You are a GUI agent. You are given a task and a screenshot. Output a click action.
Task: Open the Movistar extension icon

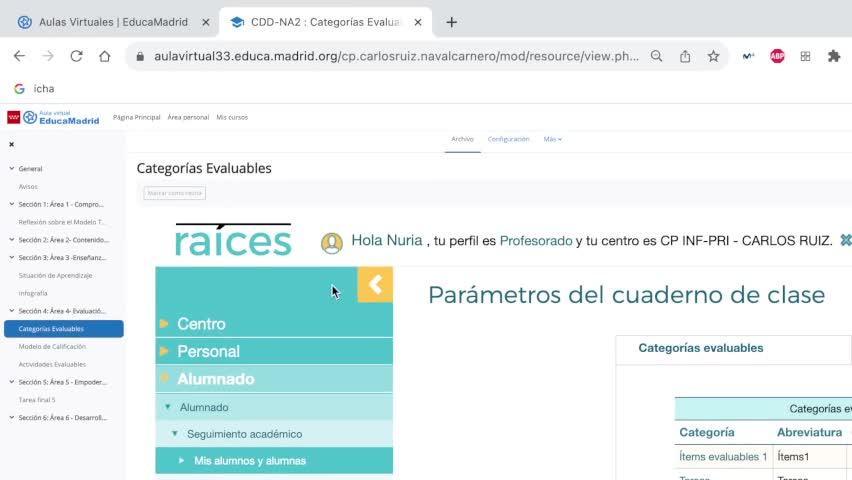click(748, 56)
